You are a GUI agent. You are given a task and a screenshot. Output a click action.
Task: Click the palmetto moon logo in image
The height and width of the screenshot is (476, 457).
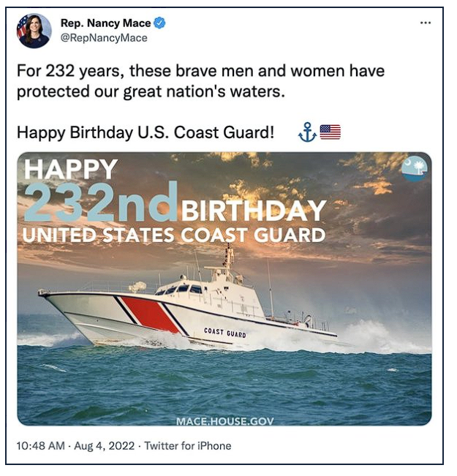(414, 169)
